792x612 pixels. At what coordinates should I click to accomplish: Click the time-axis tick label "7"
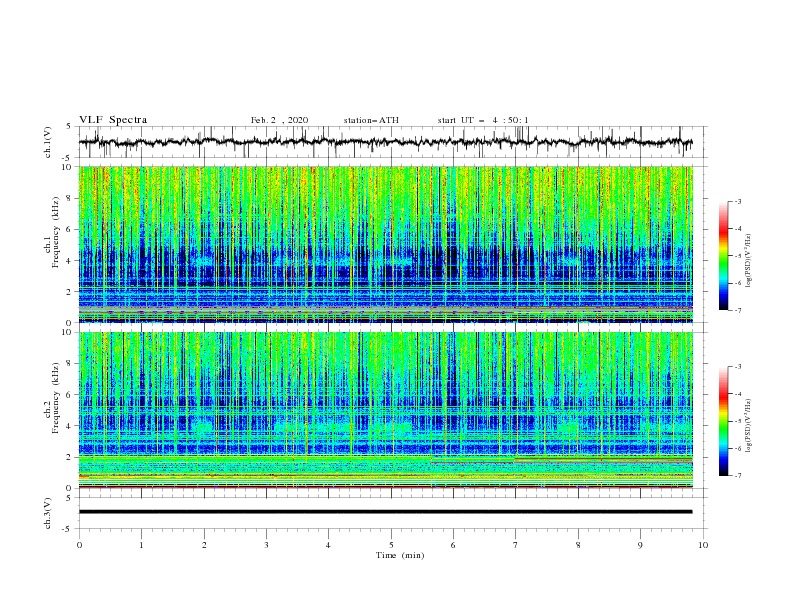point(516,545)
